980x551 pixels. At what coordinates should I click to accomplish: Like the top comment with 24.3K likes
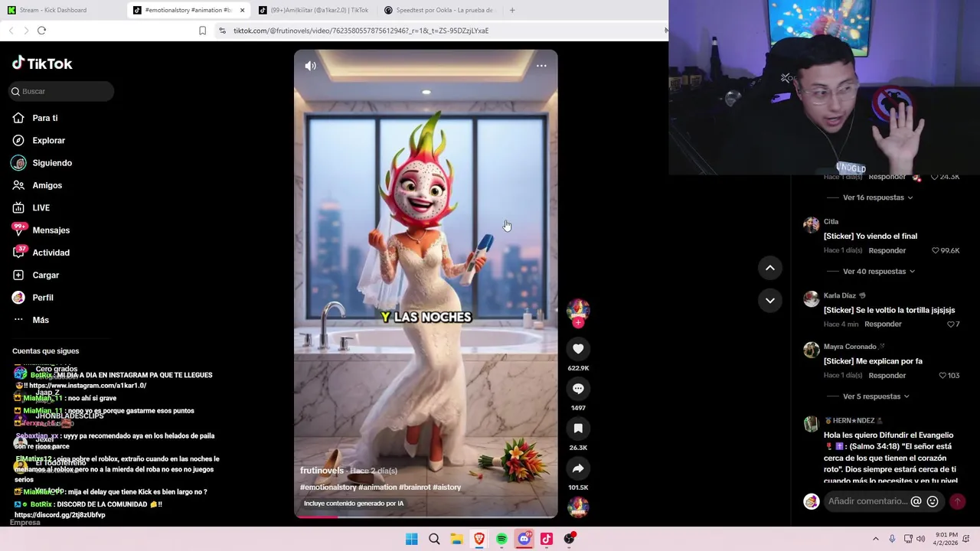pos(935,177)
